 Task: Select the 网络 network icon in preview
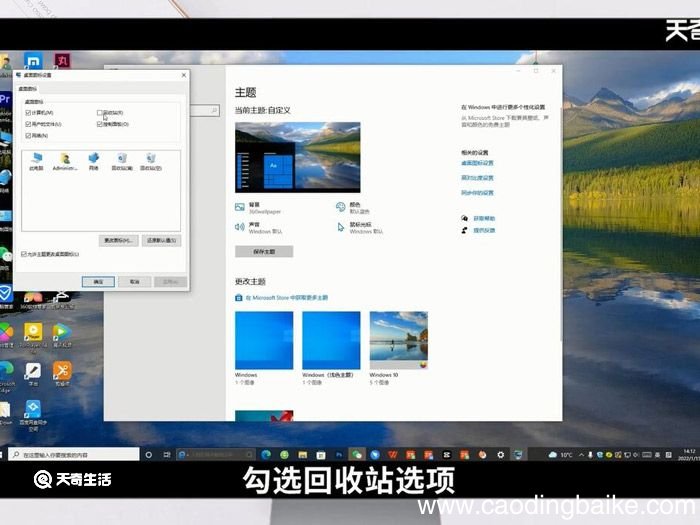click(93, 161)
